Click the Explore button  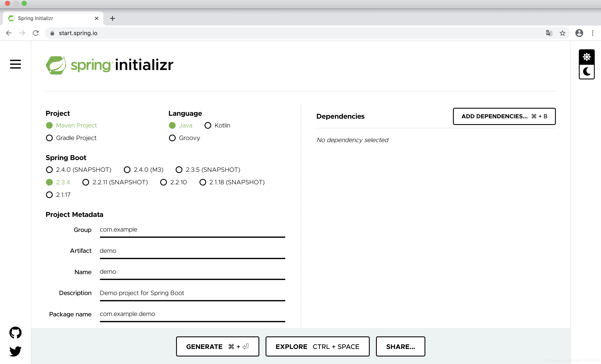317,346
